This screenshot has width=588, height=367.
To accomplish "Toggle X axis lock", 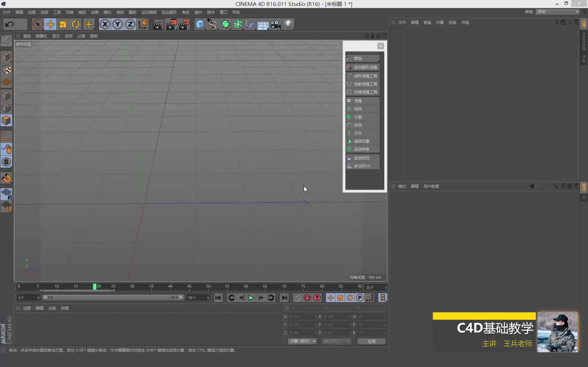I will 105,24.
